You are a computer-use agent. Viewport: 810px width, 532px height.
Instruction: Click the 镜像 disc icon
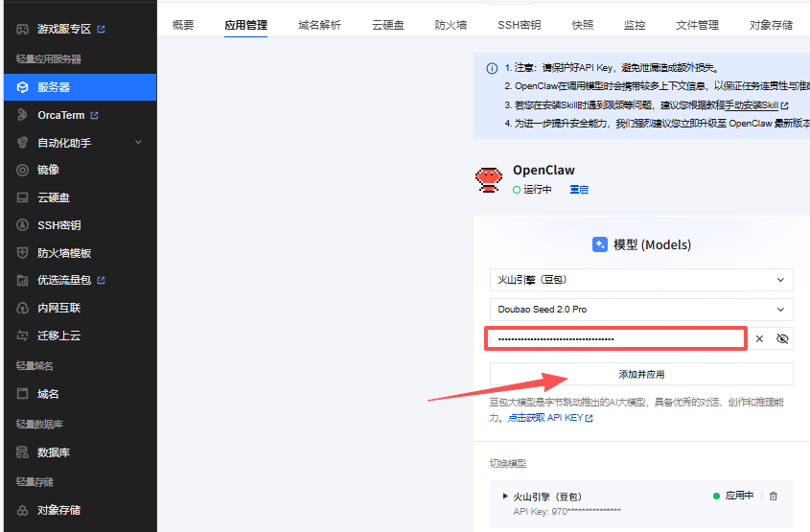pyautogui.click(x=22, y=170)
